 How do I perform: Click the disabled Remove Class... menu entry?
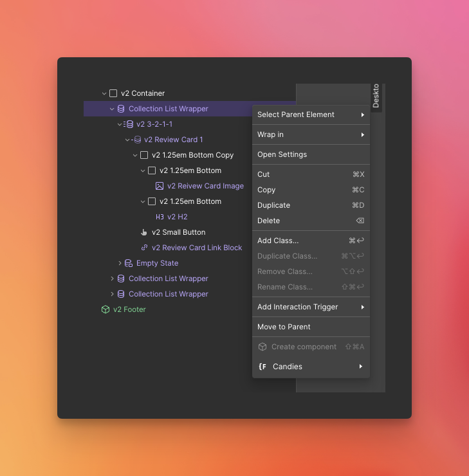(311, 271)
